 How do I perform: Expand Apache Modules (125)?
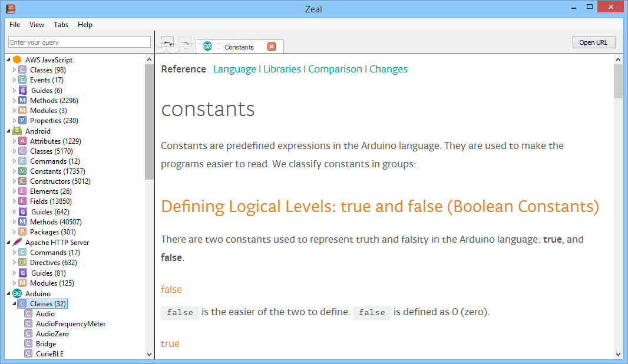[14, 283]
